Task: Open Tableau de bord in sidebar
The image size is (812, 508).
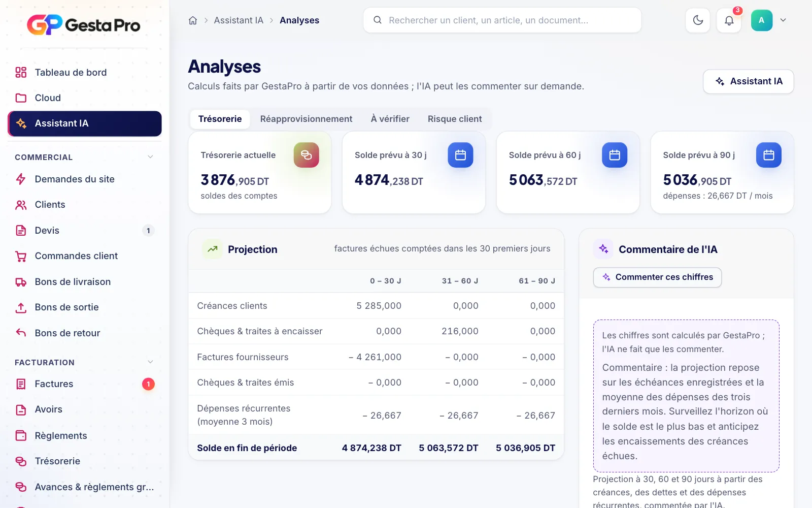Action: 85,72
